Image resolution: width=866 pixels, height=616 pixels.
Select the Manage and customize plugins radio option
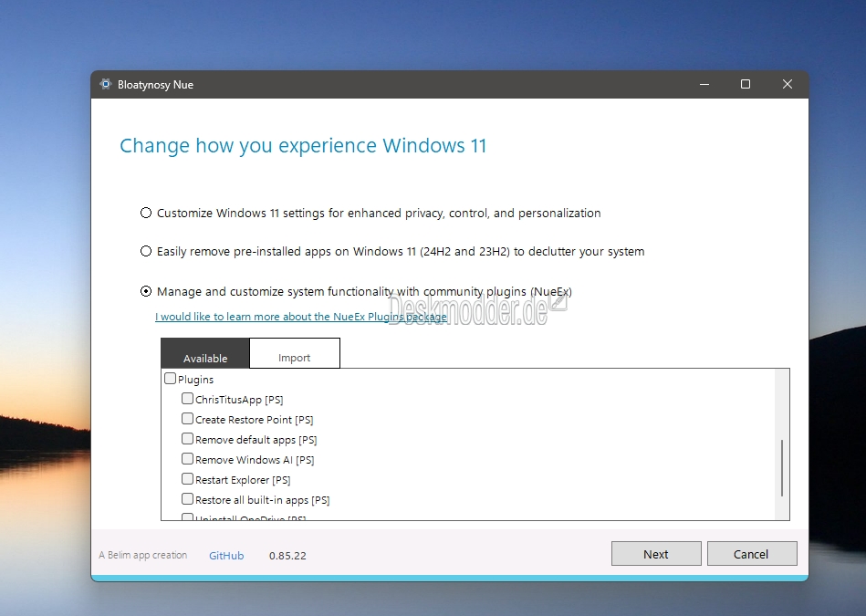(146, 291)
